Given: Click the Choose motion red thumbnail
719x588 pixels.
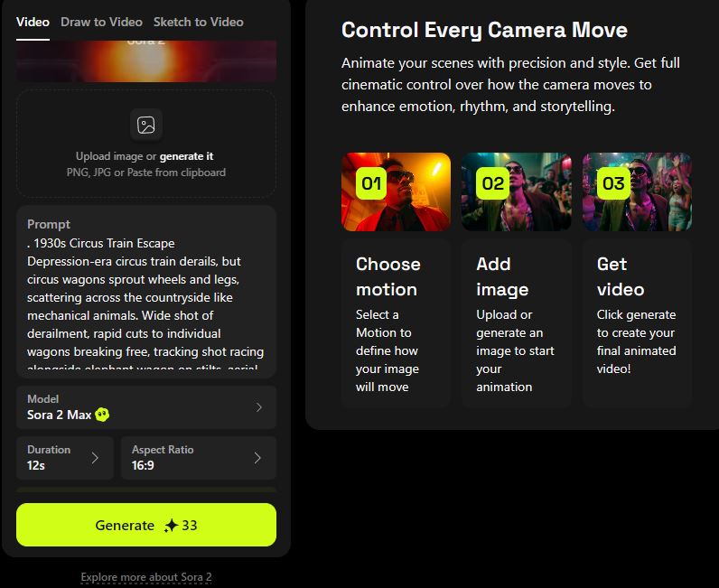Looking at the screenshot, I should (x=396, y=191).
